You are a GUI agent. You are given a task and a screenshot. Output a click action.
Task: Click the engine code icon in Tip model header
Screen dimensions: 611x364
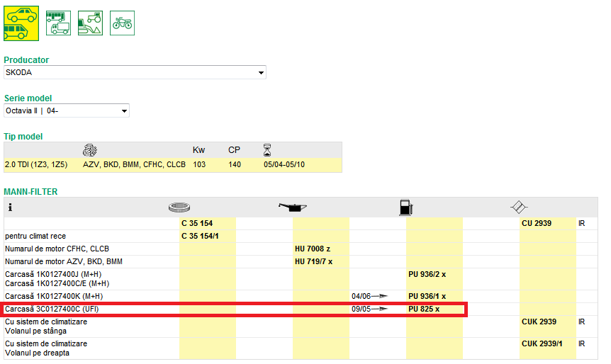tap(90, 150)
